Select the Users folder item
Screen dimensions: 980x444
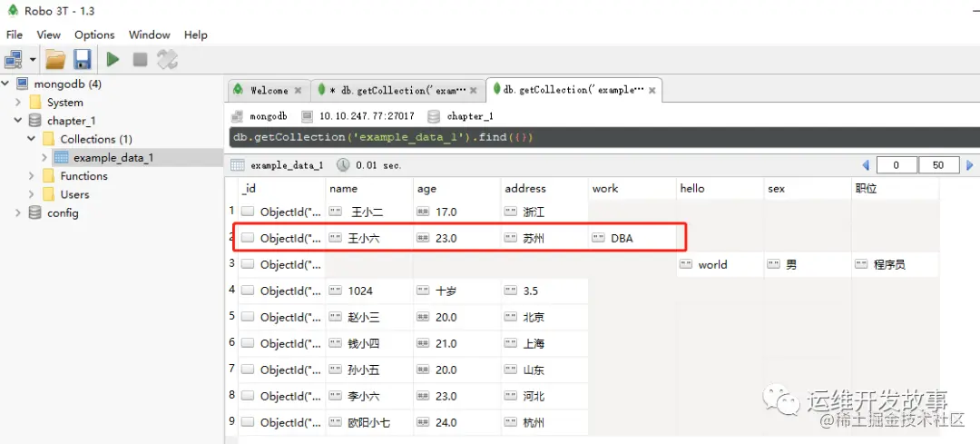pyautogui.click(x=75, y=194)
